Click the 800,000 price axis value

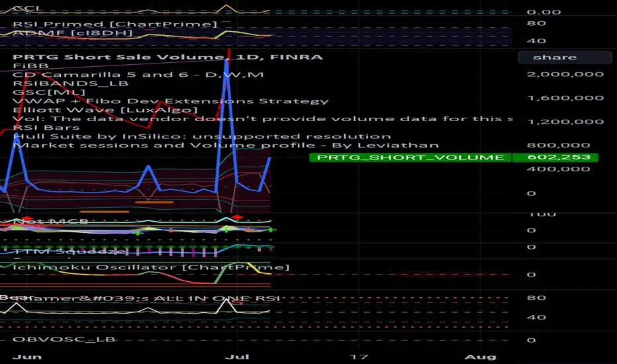pos(558,145)
